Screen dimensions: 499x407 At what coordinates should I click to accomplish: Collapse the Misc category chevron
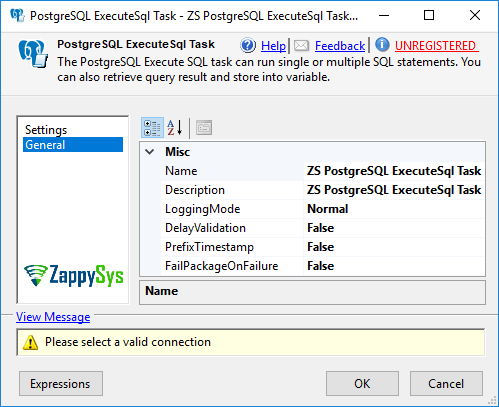[x=150, y=152]
